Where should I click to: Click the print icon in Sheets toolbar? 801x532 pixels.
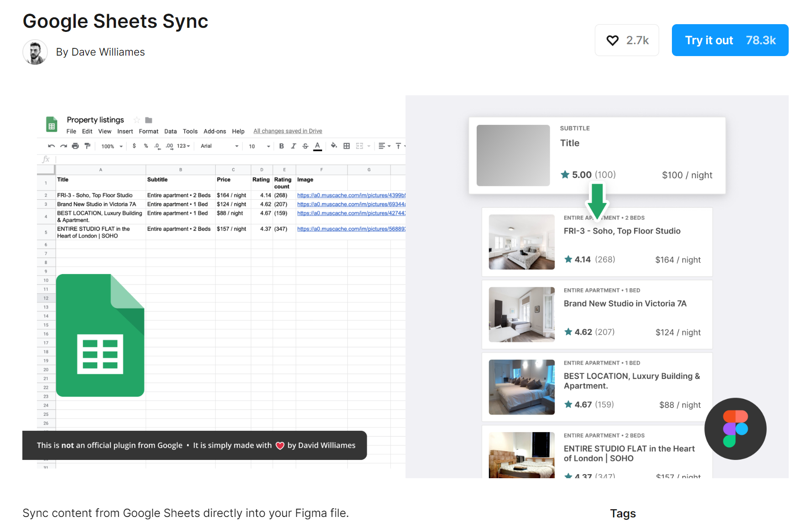(75, 146)
